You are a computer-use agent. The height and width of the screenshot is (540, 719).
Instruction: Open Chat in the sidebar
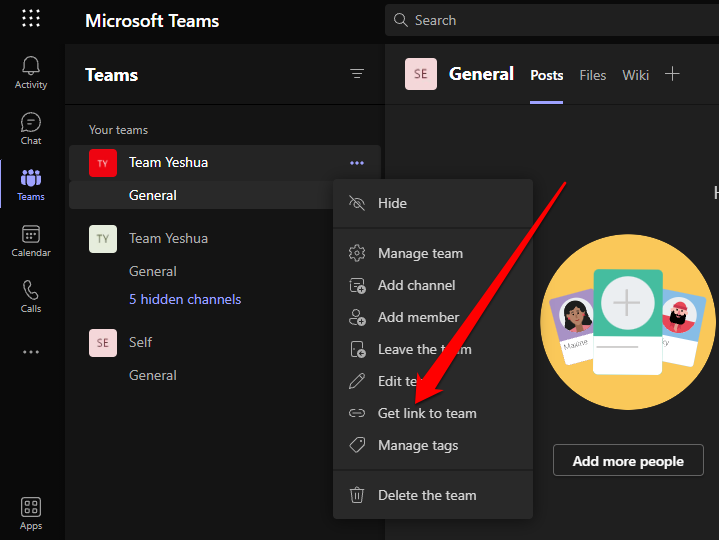[31, 128]
